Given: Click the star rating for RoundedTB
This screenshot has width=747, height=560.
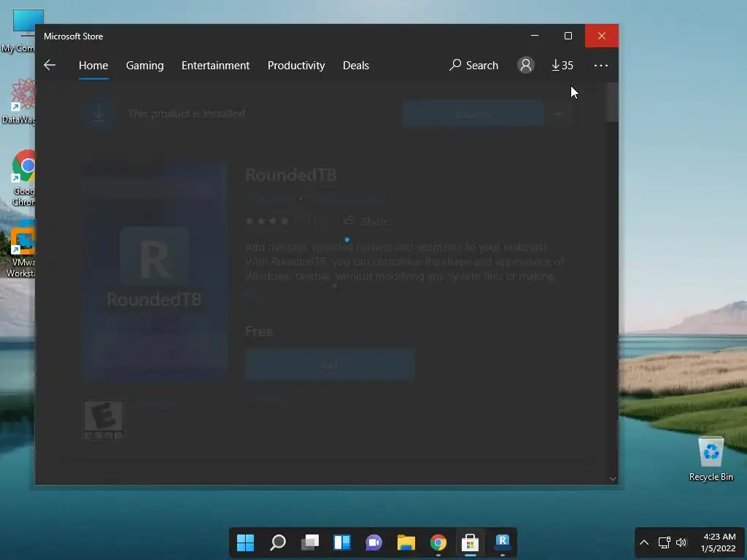Looking at the screenshot, I should [267, 221].
